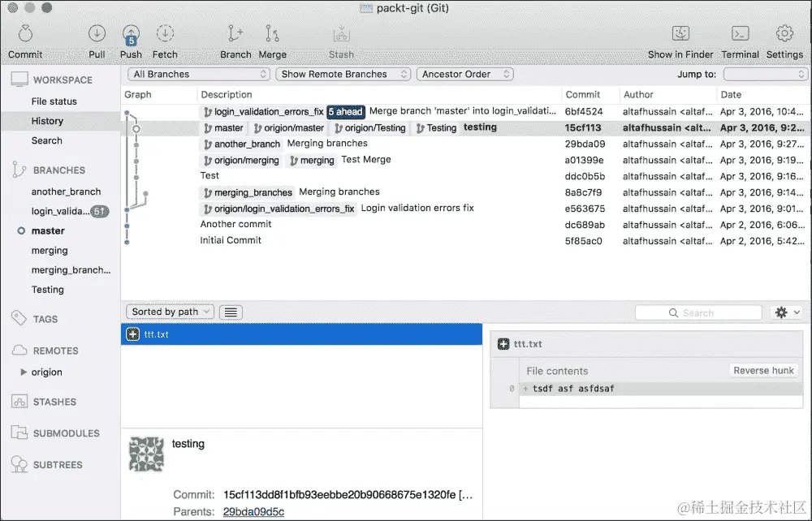812x521 pixels.
Task: Click the Tags sidebar icon
Action: pyautogui.click(x=19, y=319)
